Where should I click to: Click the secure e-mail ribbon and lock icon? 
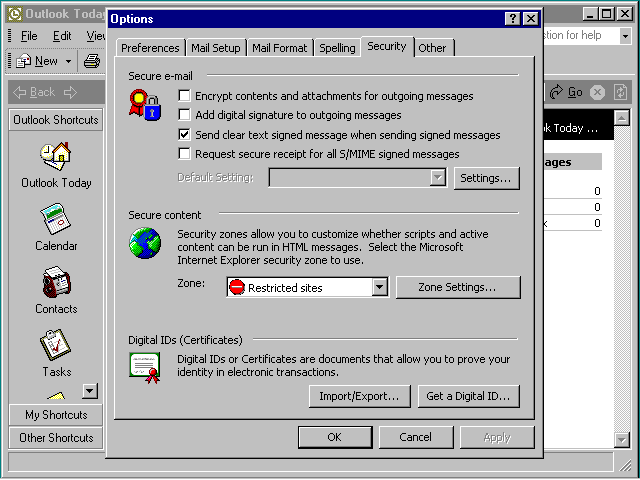tap(145, 105)
